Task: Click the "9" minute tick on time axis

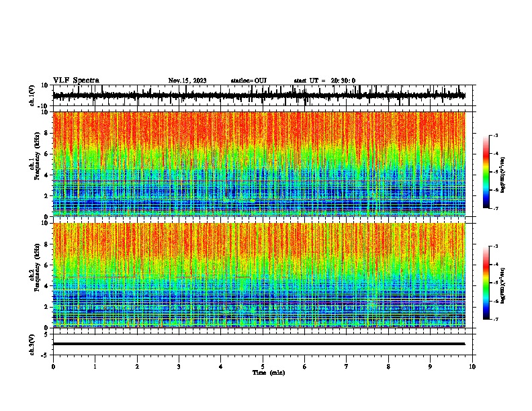Action: pyautogui.click(x=430, y=367)
